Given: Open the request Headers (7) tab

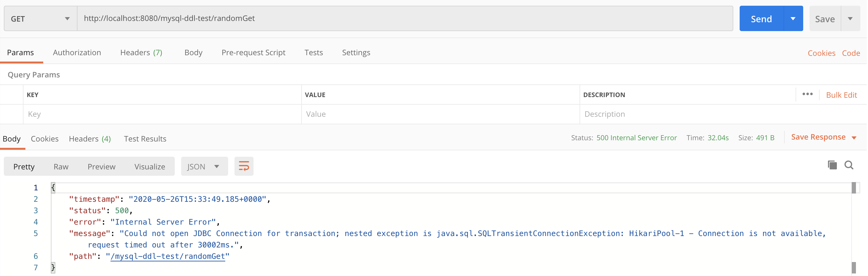Looking at the screenshot, I should [141, 53].
